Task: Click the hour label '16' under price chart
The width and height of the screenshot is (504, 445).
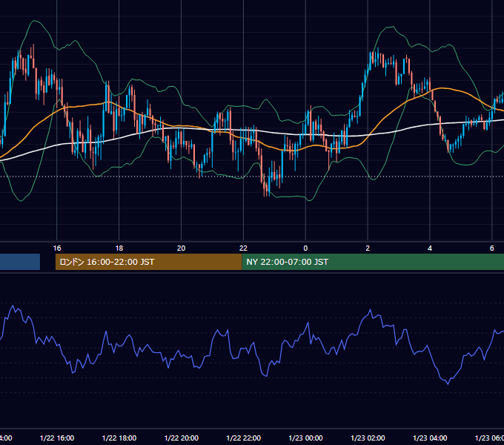Action: 57,248
